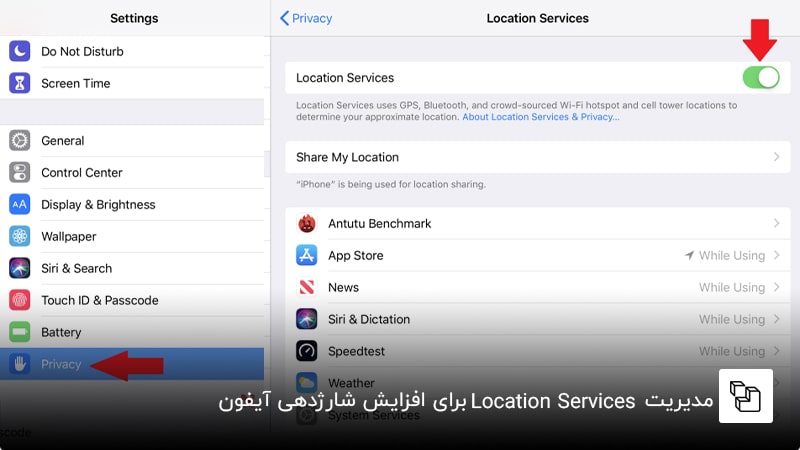
Task: Tap the Siri & Dictation app icon
Action: pyautogui.click(x=307, y=319)
